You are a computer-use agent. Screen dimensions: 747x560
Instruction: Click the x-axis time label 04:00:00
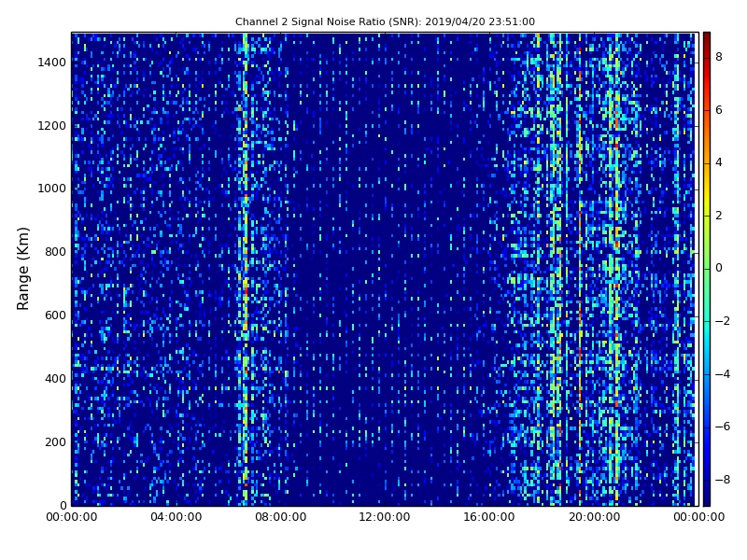176,517
